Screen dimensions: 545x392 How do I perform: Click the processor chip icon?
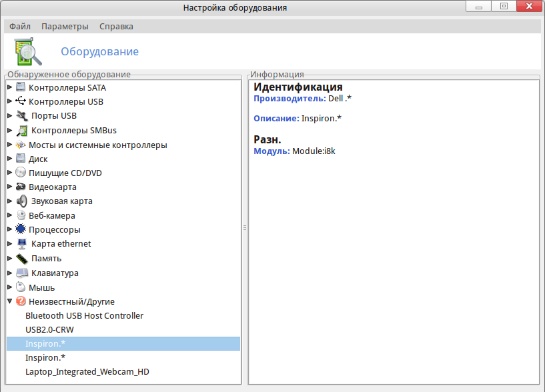point(21,229)
